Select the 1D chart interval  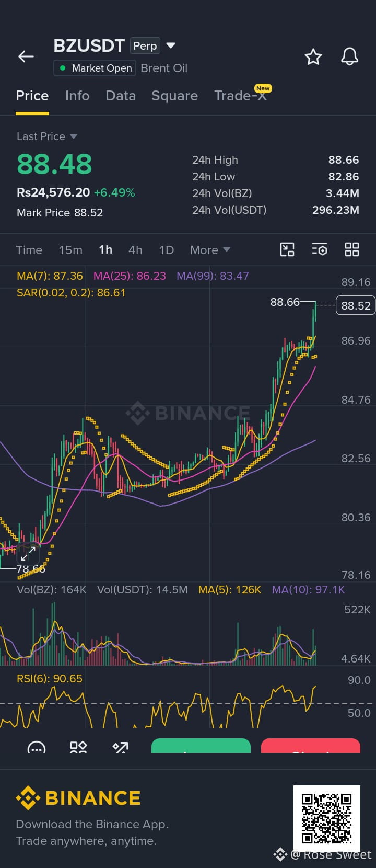tap(167, 250)
